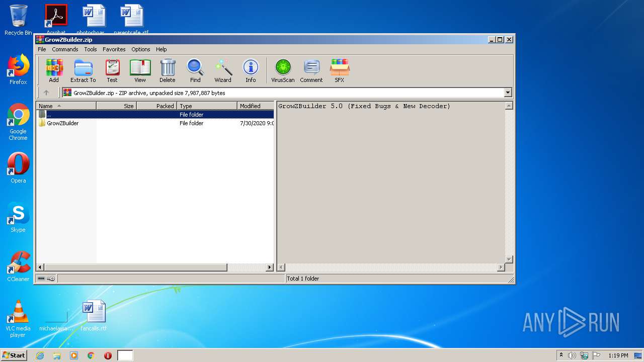
Task: Open Google Chrome desktop shortcut
Action: [18, 122]
